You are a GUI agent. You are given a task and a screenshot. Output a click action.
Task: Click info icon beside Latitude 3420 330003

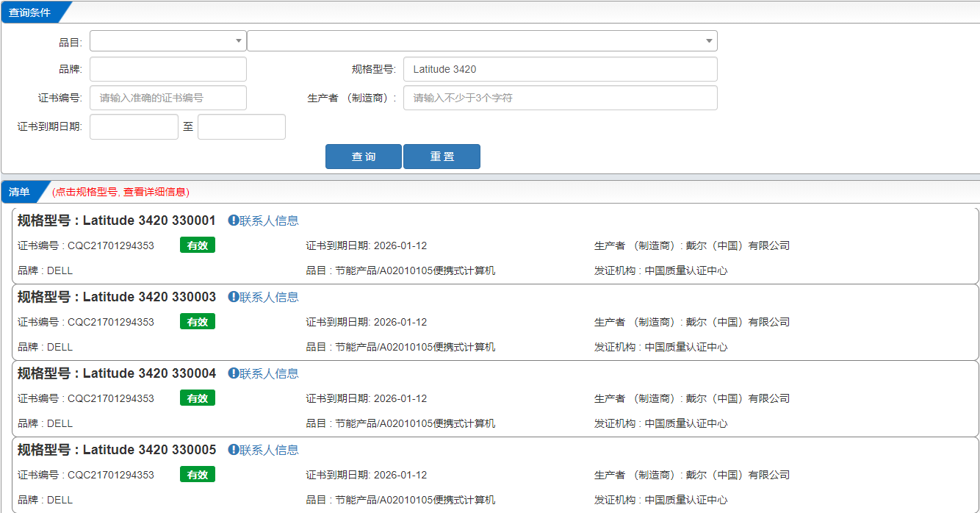(x=234, y=297)
